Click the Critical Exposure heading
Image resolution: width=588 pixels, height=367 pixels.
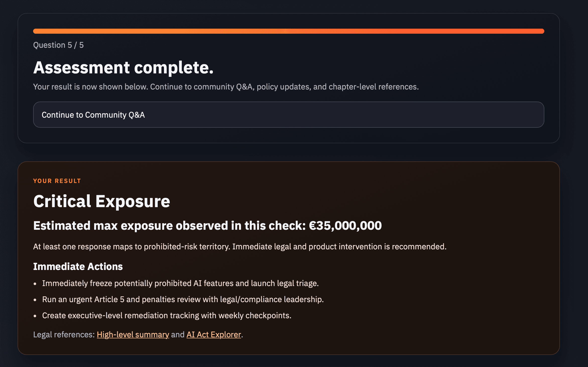pyautogui.click(x=101, y=201)
